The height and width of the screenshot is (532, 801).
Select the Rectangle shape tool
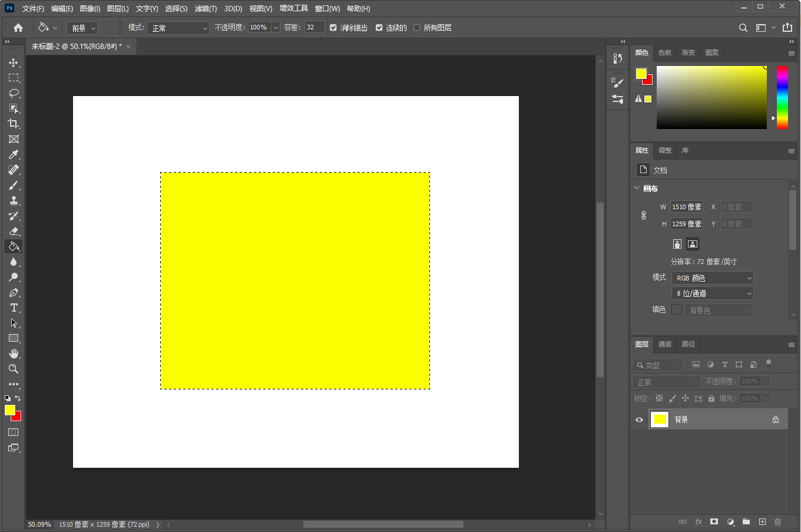(14, 338)
